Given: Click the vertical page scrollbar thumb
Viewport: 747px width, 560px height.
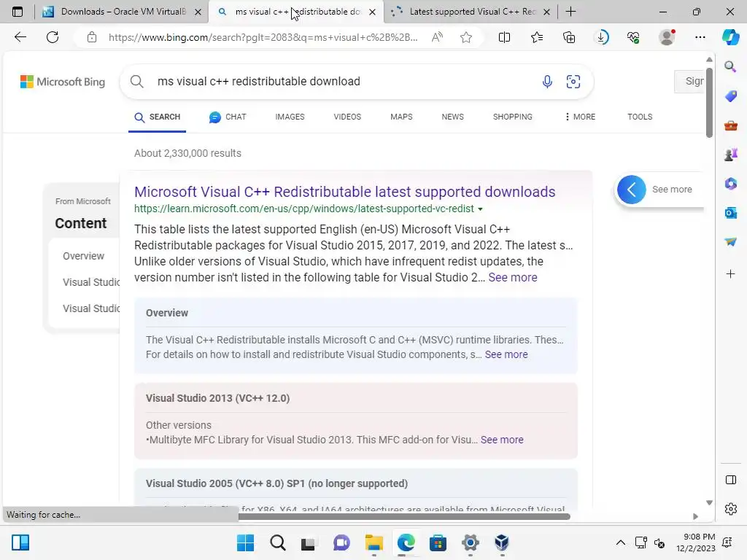Looking at the screenshot, I should 709,102.
